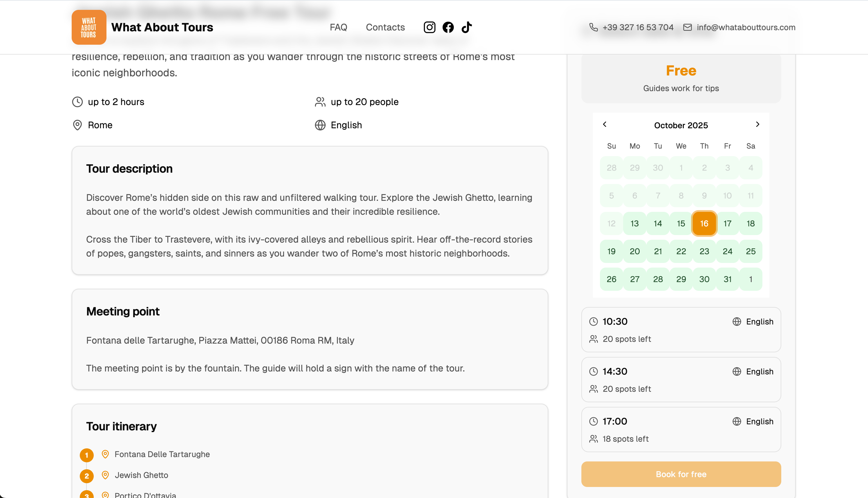
Task: Open the FAQ menu item
Action: coord(338,27)
